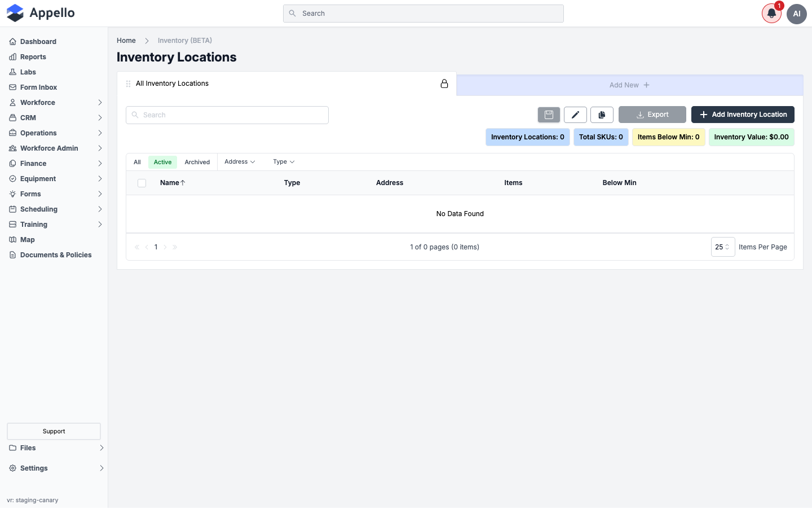
Task: Toggle the select-all checkbox in table header
Action: click(142, 183)
